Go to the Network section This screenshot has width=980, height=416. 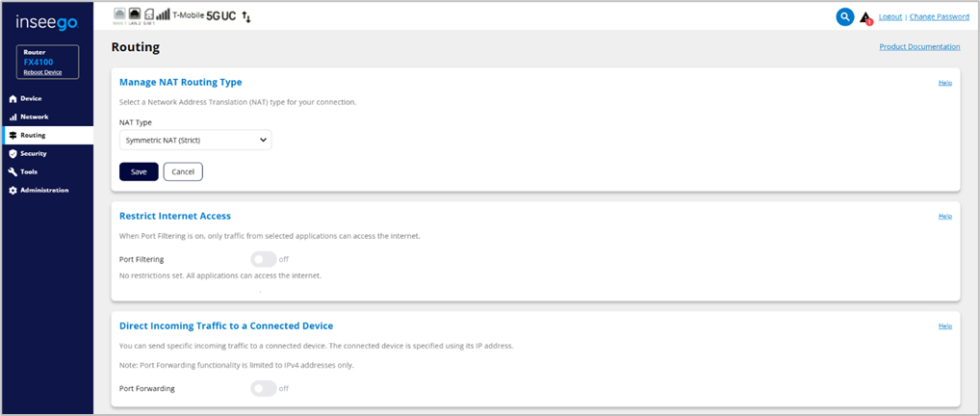coord(34,117)
